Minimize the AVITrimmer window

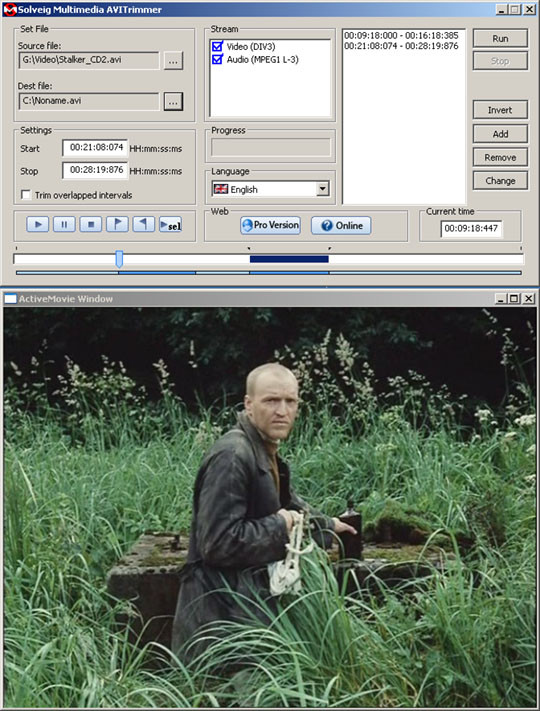click(501, 10)
